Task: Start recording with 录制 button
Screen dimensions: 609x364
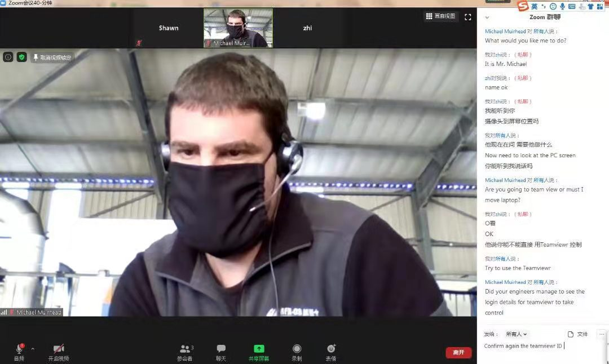Action: [297, 351]
